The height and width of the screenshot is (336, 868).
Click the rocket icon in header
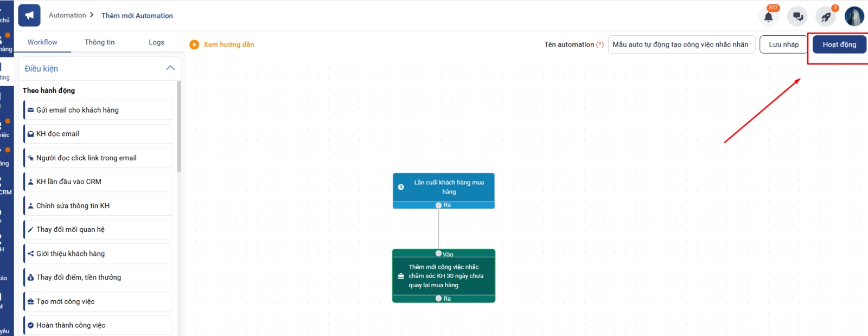click(x=826, y=17)
